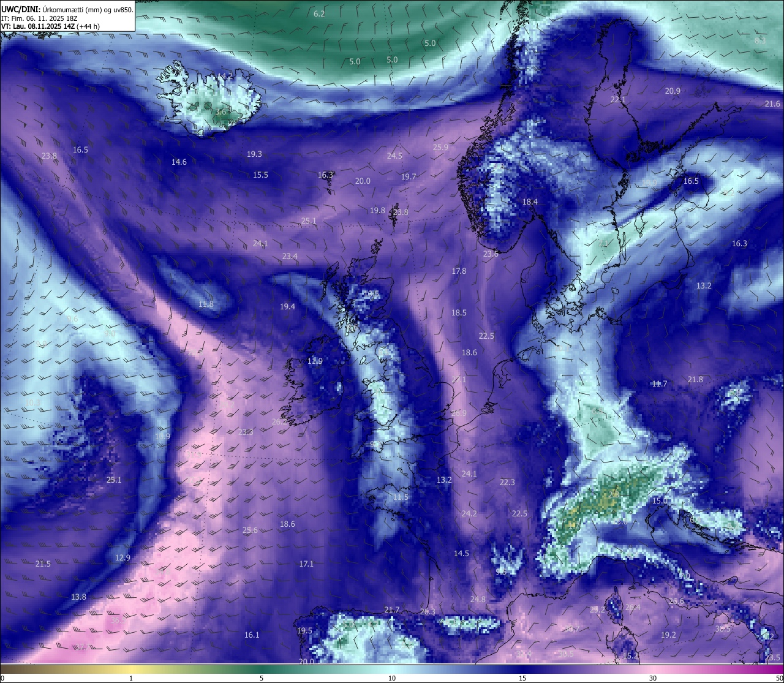Click the valid time 'VT: Lau. 08.11.2025 14Z (+44 h)'
This screenshot has height=683, width=784.
(x=50, y=26)
